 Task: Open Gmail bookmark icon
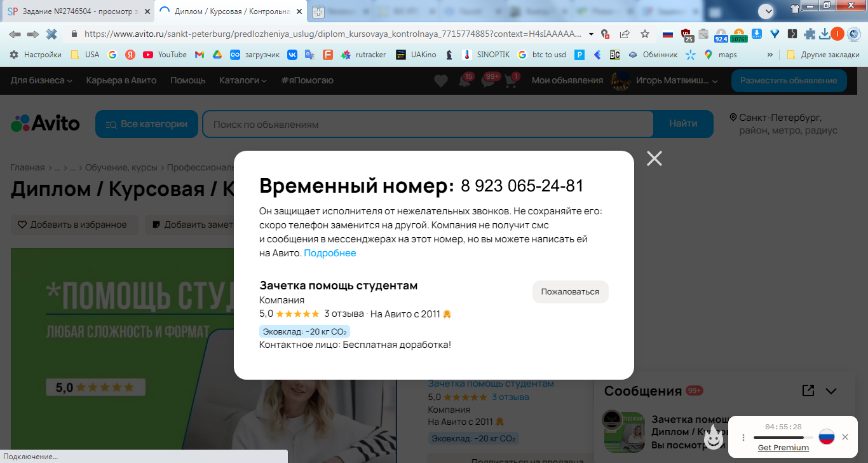[x=199, y=55]
